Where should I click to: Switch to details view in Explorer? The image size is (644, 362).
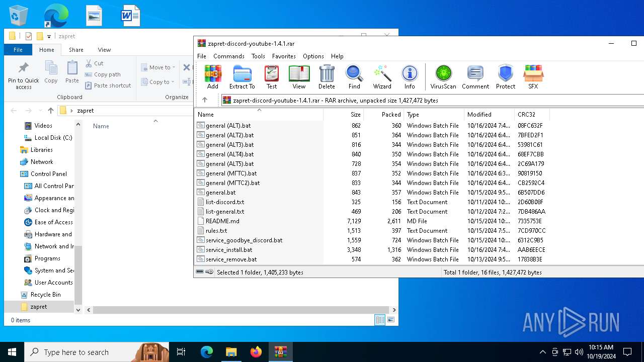tap(380, 320)
